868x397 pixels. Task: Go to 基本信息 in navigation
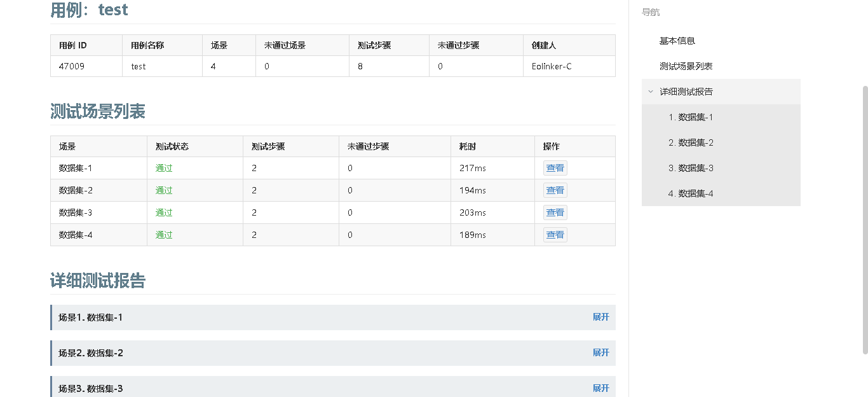pyautogui.click(x=677, y=41)
